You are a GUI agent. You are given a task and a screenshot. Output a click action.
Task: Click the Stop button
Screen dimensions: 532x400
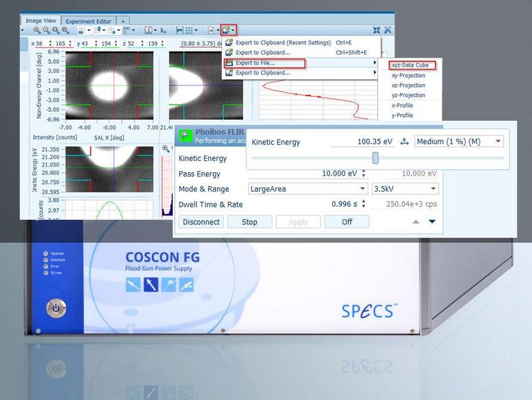250,222
